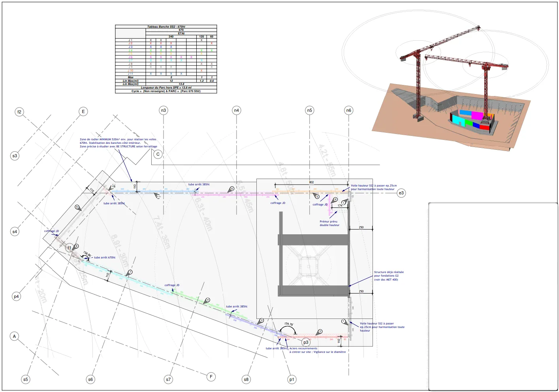Select the 802 dimension value
This screenshot has width=559, height=392.
click(x=311, y=182)
